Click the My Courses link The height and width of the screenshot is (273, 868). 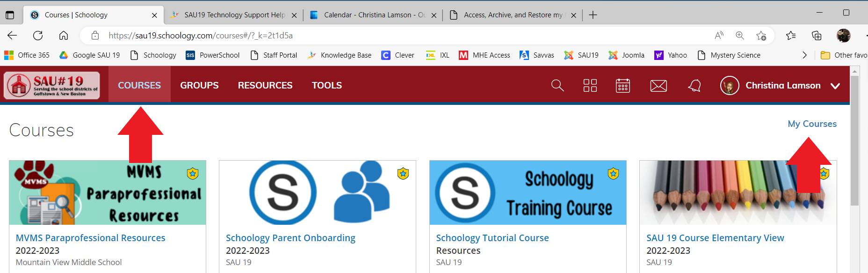812,124
